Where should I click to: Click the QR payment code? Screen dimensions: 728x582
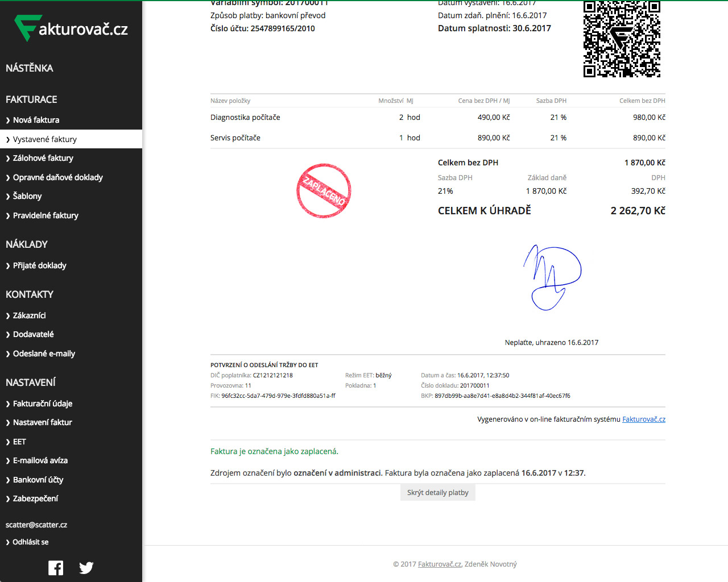622,39
